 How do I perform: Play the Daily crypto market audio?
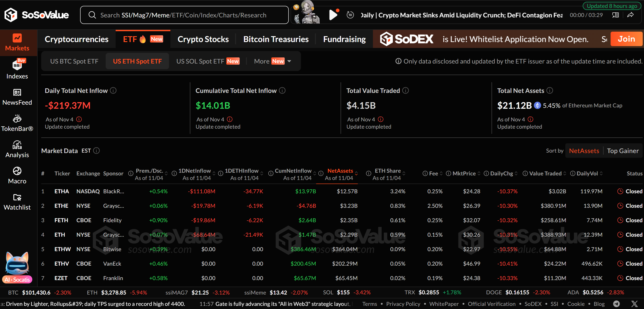[x=333, y=15]
